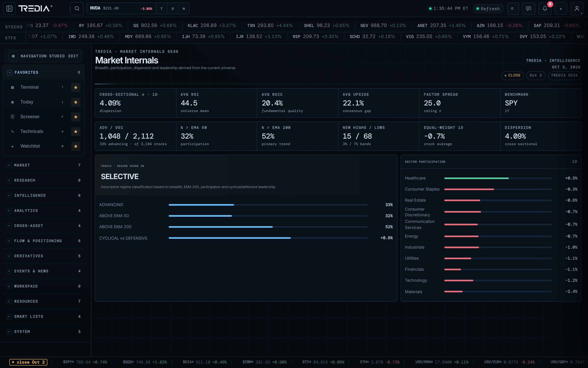Click the KLAC ticker in stocks strip
This screenshot has height=368, width=588.
[212, 26]
